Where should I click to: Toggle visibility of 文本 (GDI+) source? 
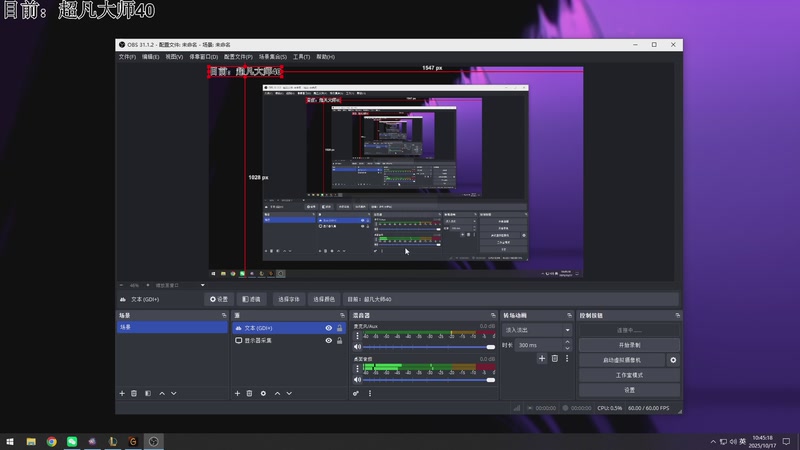pos(329,328)
